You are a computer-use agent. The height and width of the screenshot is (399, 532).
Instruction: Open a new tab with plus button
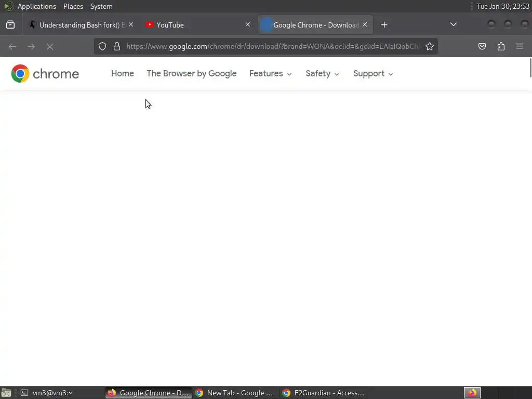pos(384,25)
